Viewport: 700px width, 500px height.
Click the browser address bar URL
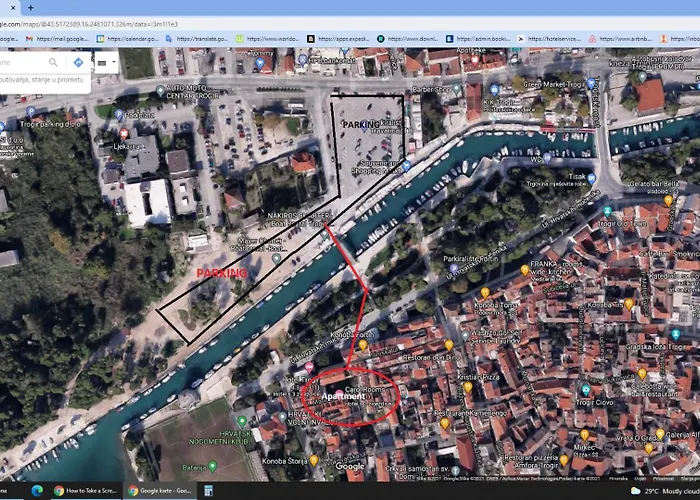tap(100, 22)
